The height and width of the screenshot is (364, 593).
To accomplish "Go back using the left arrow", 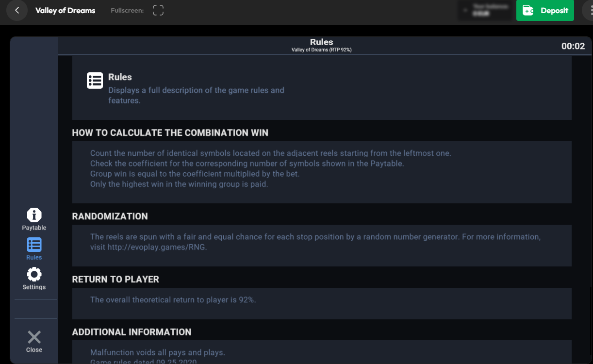I will click(17, 10).
